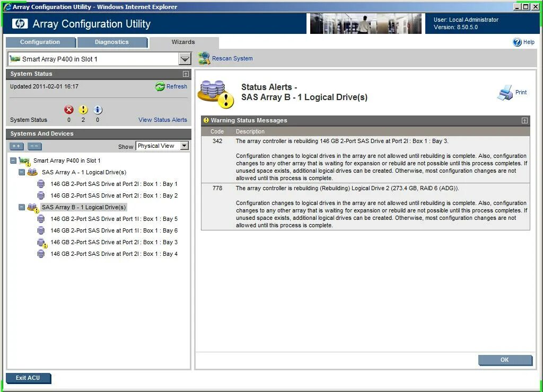543x392 pixels.
Task: Click the SAS Array B warning disk icon
Action: pyautogui.click(x=33, y=208)
